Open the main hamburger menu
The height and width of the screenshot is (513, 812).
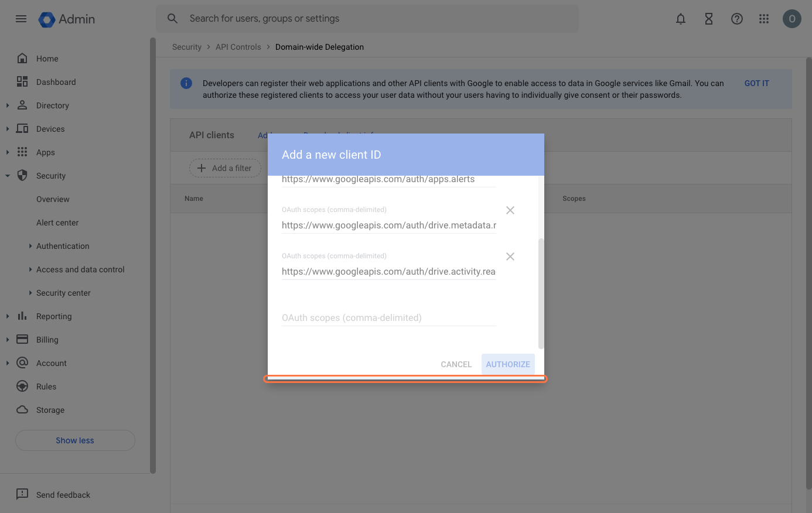click(x=21, y=19)
